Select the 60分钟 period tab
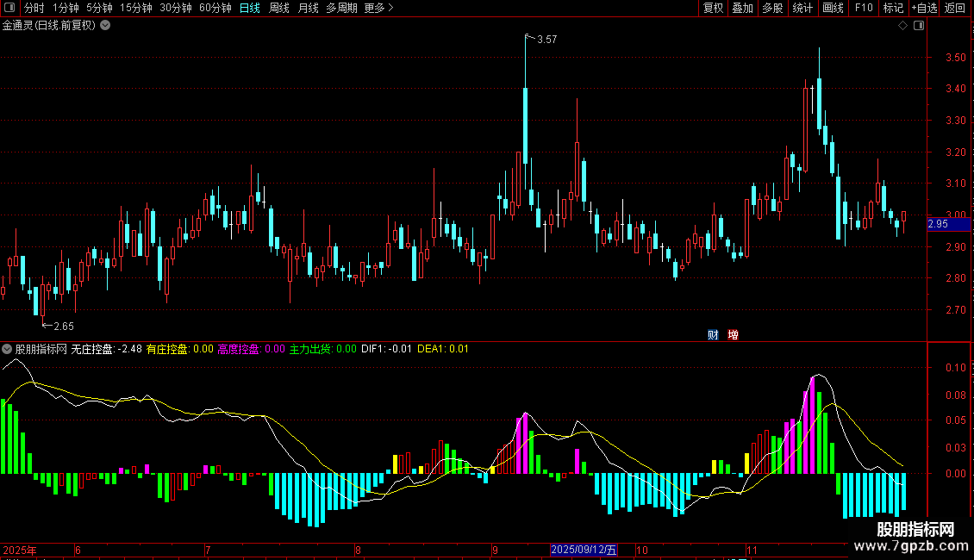974x560 pixels. pyautogui.click(x=215, y=9)
